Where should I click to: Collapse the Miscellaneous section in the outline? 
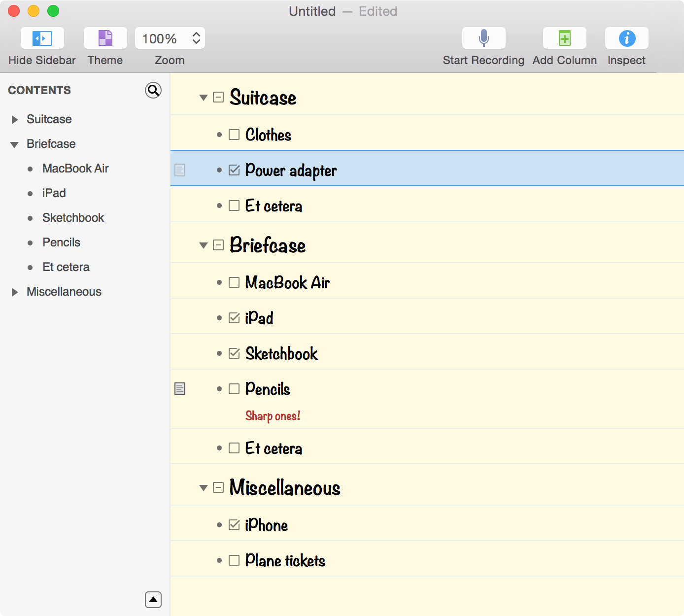pyautogui.click(x=203, y=488)
